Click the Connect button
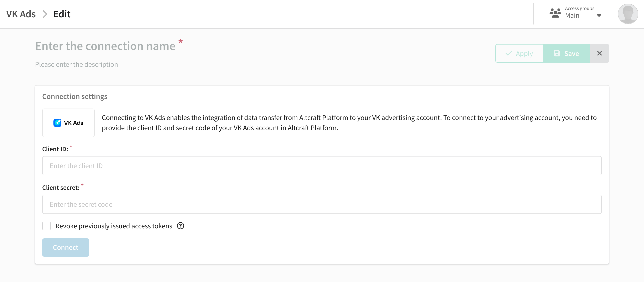 (x=65, y=248)
